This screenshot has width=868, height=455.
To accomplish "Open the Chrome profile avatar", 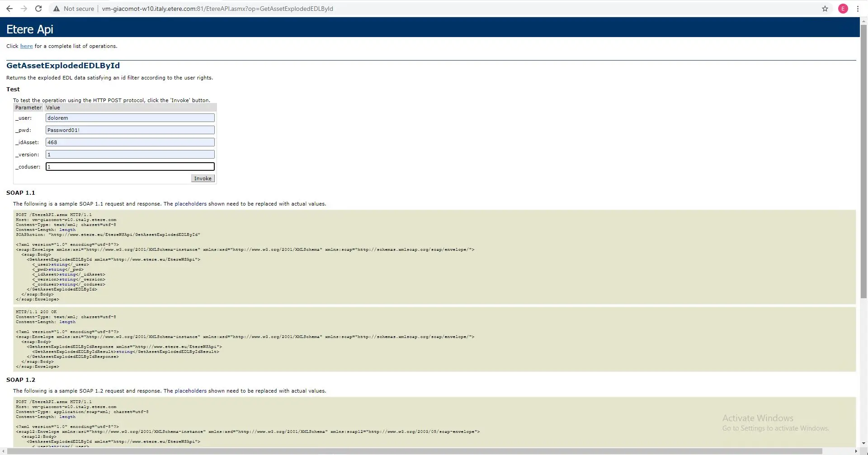I will coord(843,9).
